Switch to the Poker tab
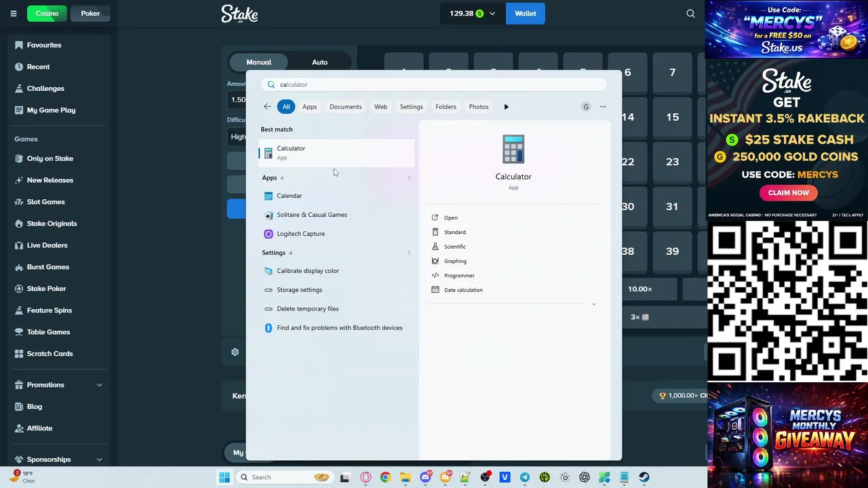 (90, 14)
